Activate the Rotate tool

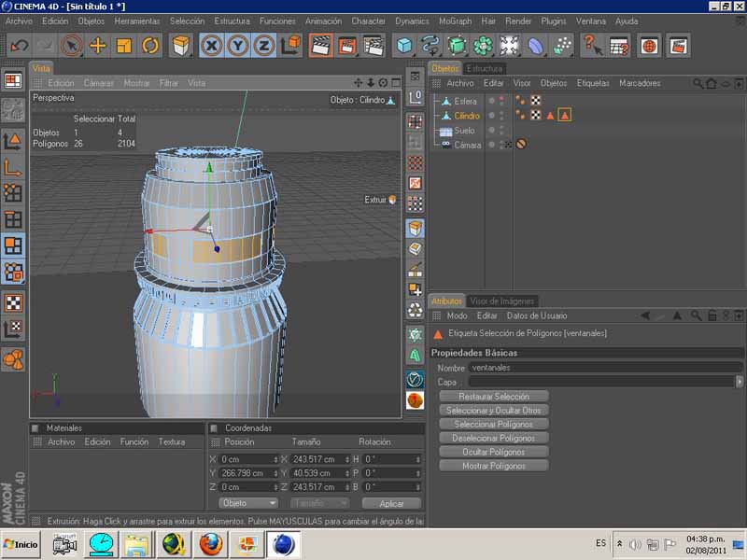tap(150, 46)
